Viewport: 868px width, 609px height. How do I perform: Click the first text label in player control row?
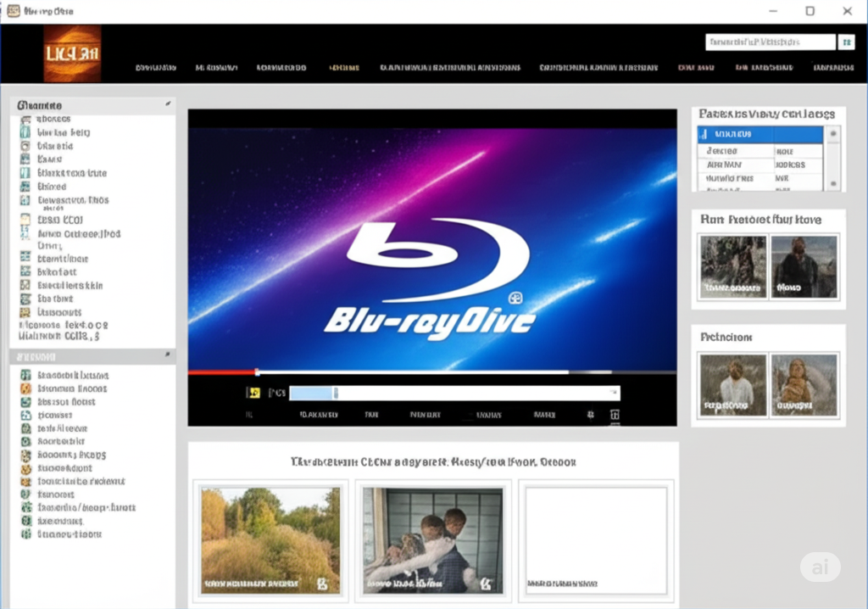[x=319, y=415]
